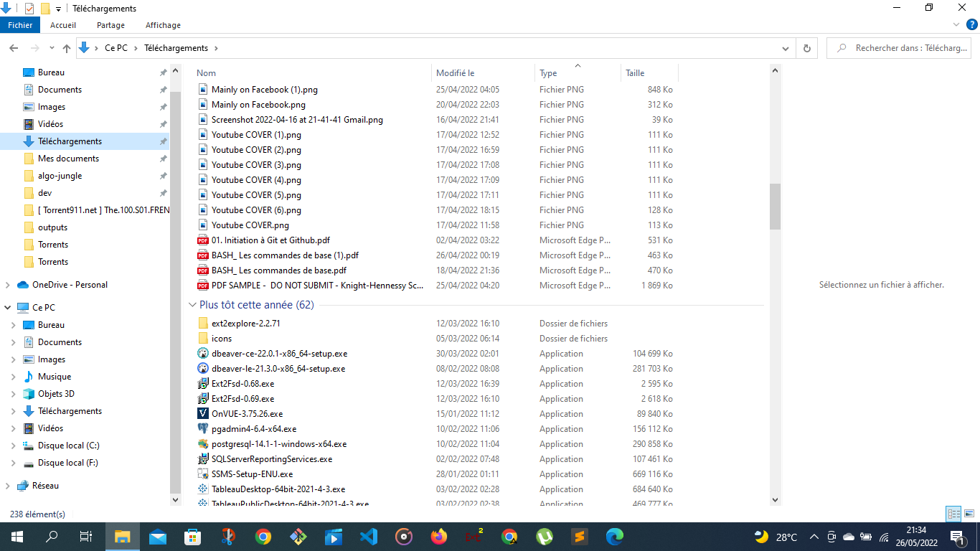Image resolution: width=980 pixels, height=551 pixels.
Task: Select the icons folder in file list
Action: [x=222, y=339]
